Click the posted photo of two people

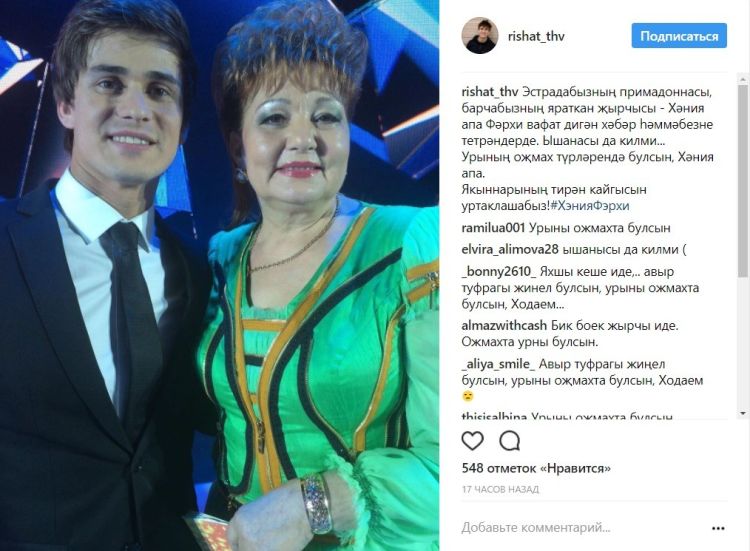coord(220,276)
